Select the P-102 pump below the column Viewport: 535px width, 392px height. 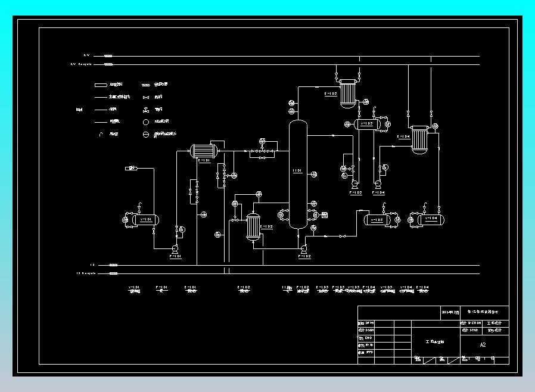point(304,248)
